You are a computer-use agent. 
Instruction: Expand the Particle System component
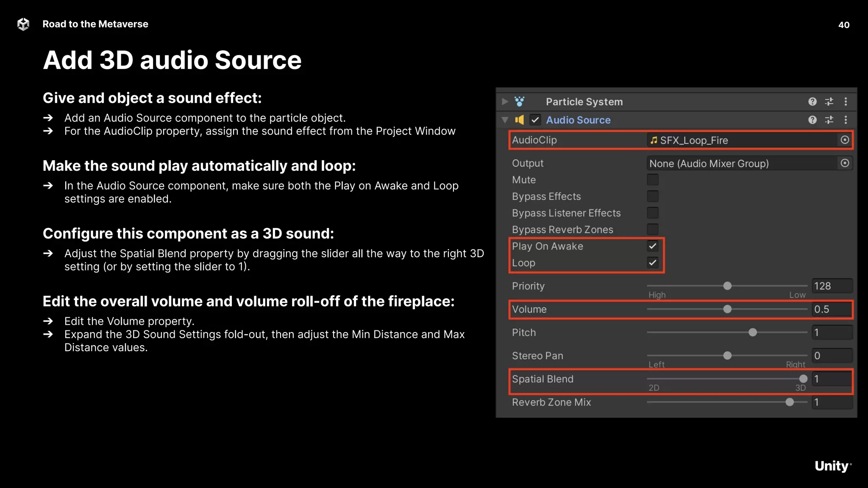tap(505, 102)
